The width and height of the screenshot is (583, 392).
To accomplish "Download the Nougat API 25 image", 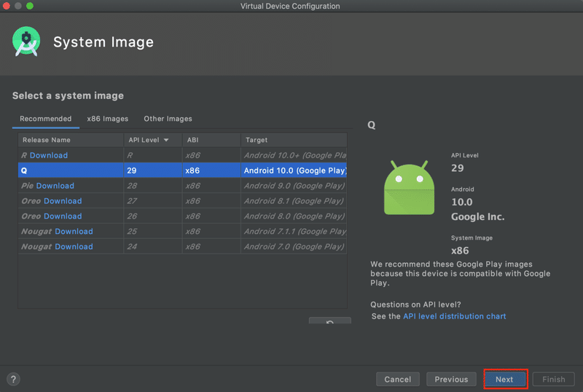I will pos(74,232).
